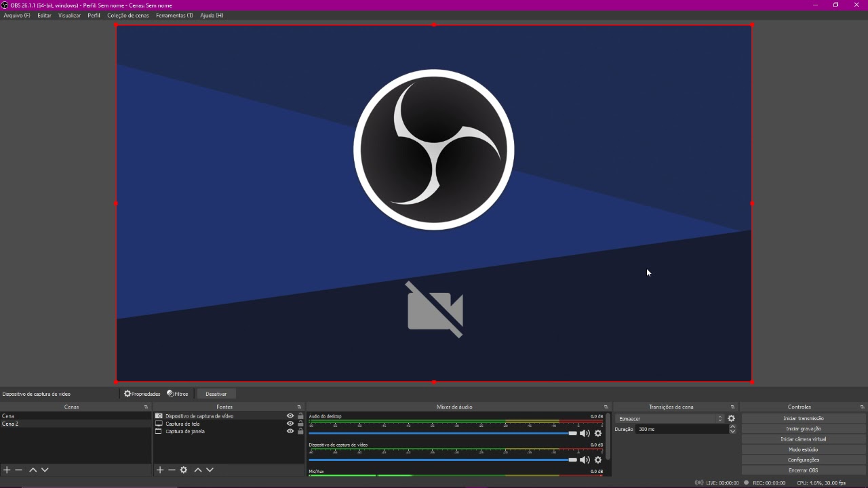Decrease transition Duração with down arrow

[x=732, y=432]
